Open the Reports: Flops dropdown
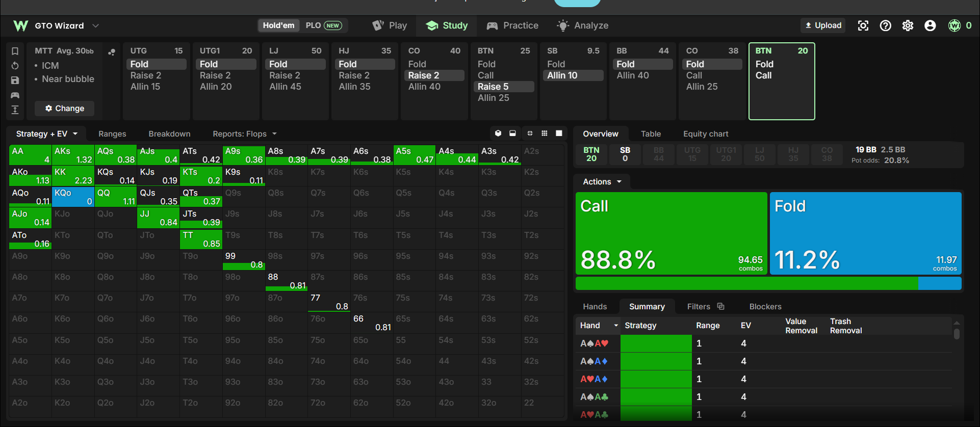Screen dimensions: 980x427 point(245,134)
